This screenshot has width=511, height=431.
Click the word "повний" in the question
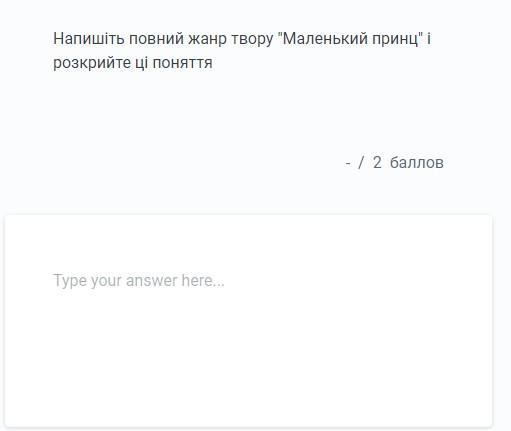156,39
